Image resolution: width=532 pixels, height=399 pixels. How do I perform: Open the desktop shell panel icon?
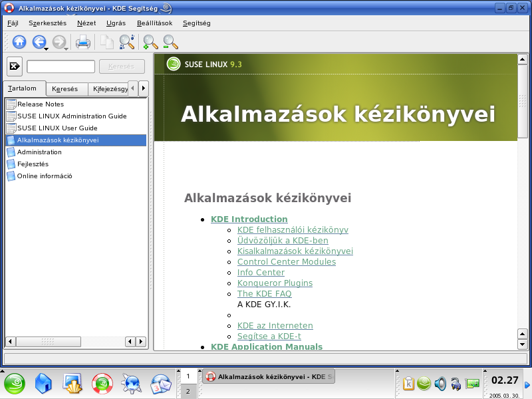tap(72, 384)
